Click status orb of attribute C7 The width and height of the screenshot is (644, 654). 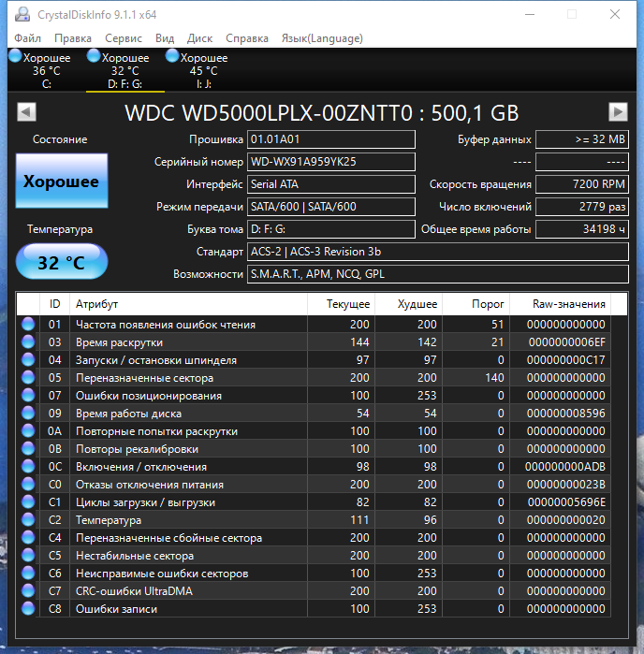pyautogui.click(x=28, y=591)
